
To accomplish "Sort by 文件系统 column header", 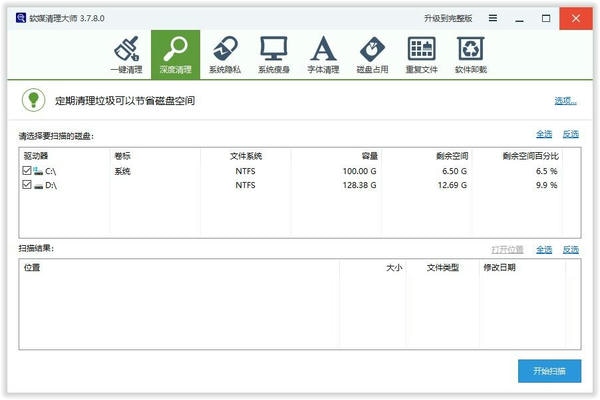I will 246,156.
